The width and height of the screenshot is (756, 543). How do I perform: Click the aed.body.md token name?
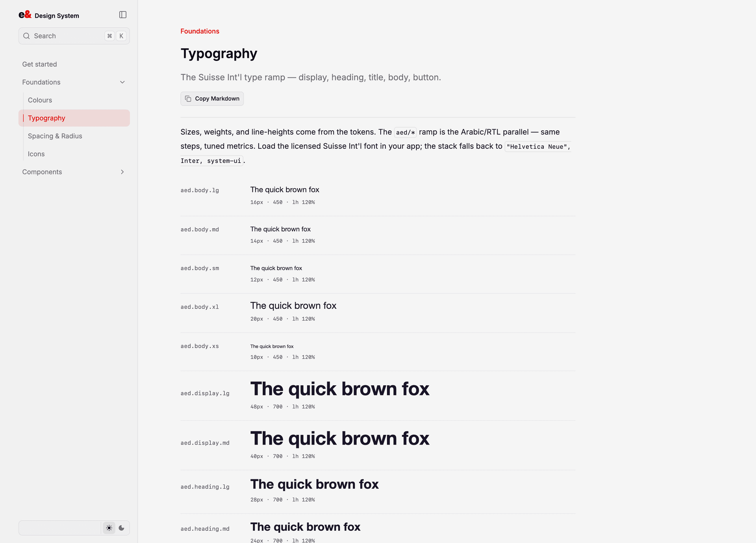200,229
